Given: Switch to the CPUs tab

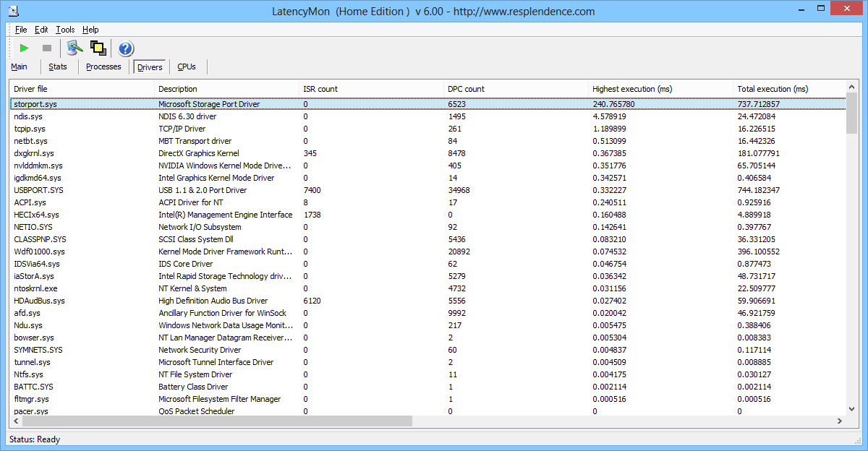Looking at the screenshot, I should click(187, 66).
